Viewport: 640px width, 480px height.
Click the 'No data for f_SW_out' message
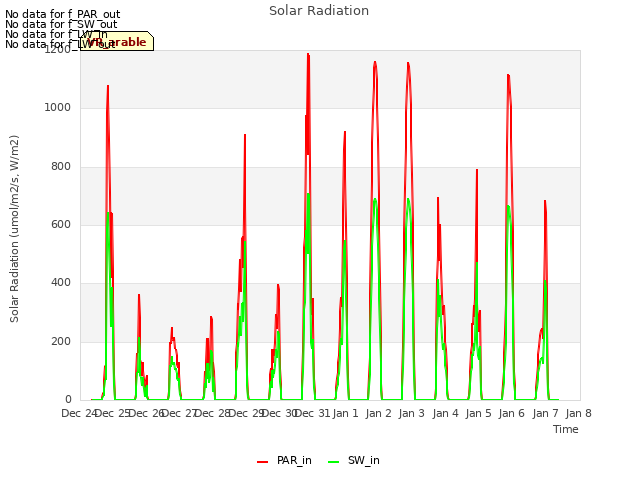[61, 24]
